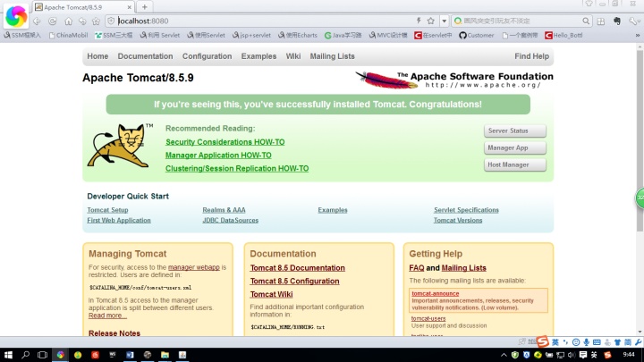Click the Apache Software Foundation feather logo
Viewport: 644px width, 362px height.
point(453,80)
